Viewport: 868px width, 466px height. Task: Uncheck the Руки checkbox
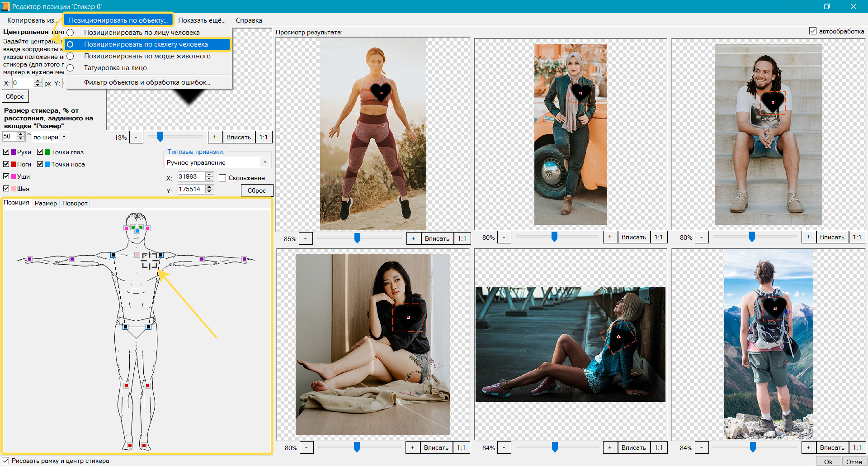(6, 152)
